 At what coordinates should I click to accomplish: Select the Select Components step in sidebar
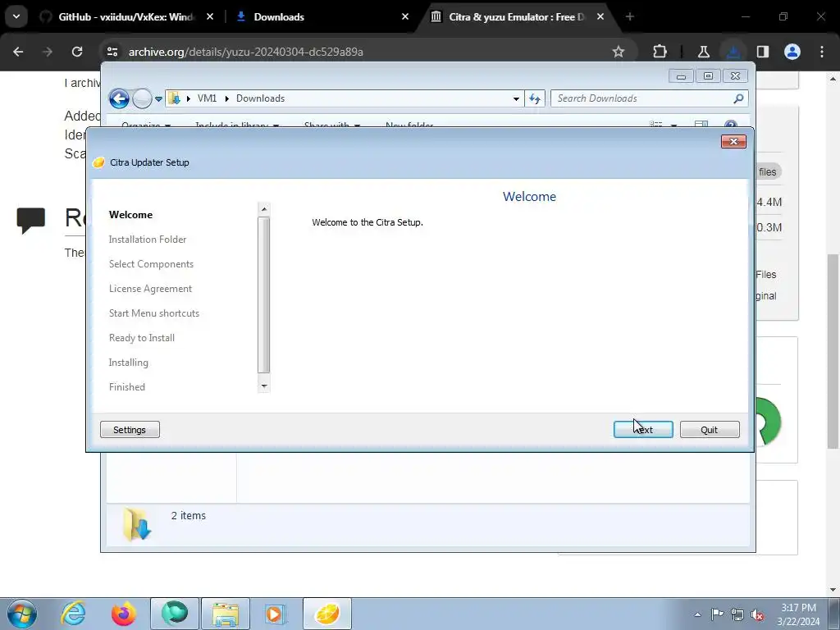(x=151, y=264)
